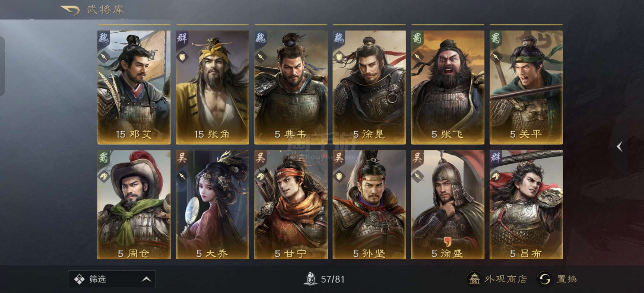This screenshot has height=293, width=644.
Task: Click the general count icon beside 57/81
Action: point(311,279)
